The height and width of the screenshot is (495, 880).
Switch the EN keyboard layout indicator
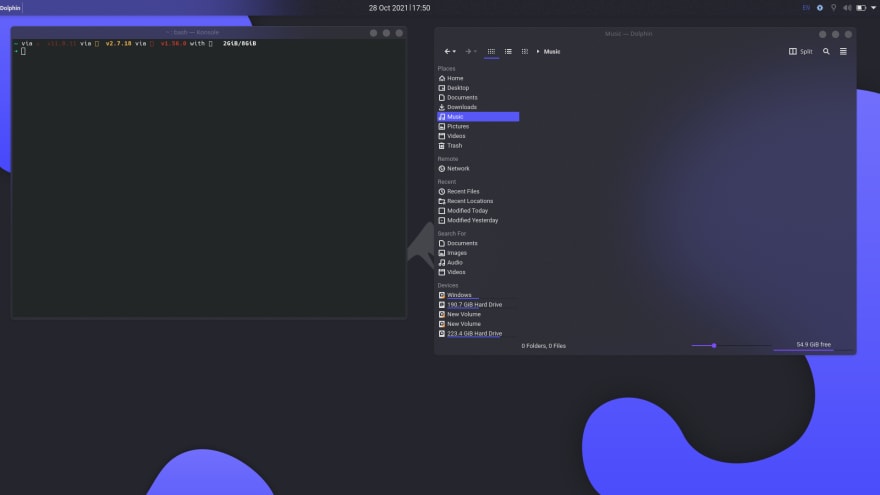point(806,8)
